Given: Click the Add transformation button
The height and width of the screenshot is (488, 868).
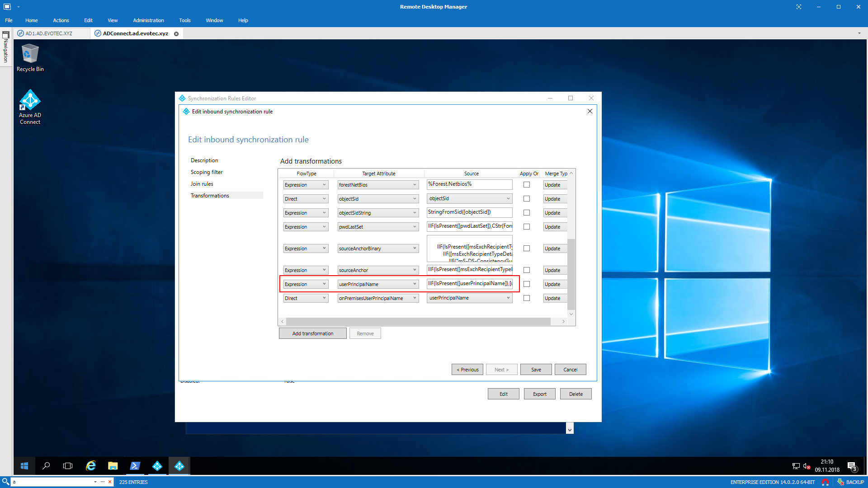Looking at the screenshot, I should click(x=312, y=333).
